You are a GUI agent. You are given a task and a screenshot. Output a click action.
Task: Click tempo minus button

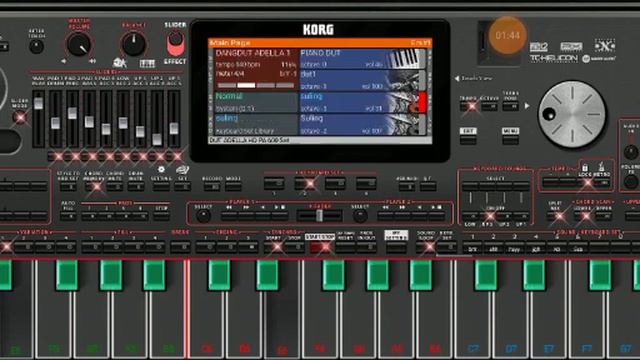click(551, 183)
